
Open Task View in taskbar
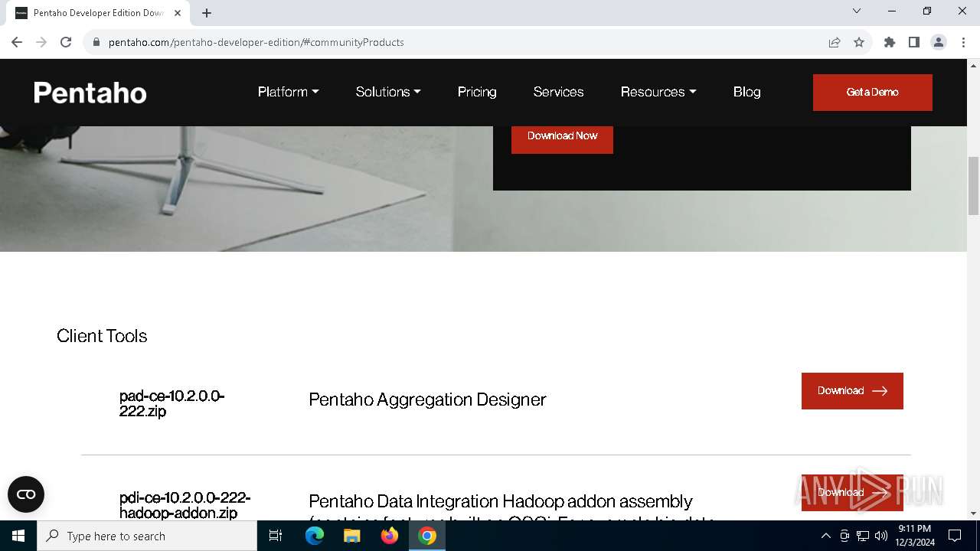(276, 536)
